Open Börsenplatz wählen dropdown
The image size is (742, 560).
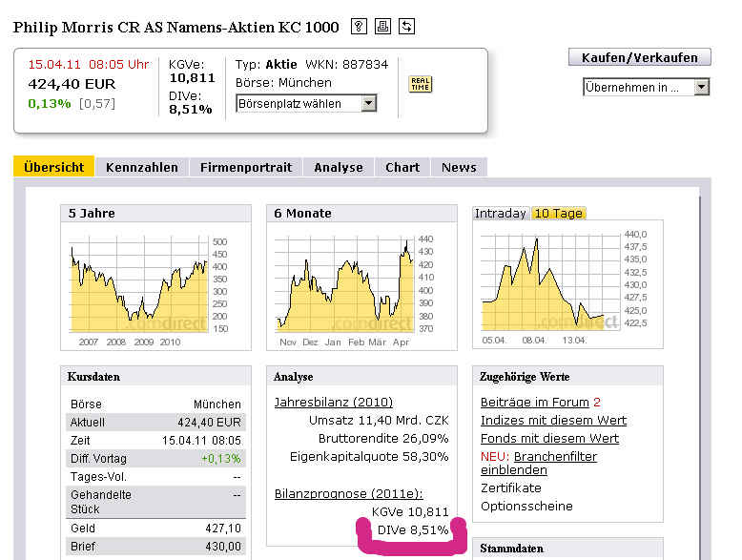click(x=306, y=104)
